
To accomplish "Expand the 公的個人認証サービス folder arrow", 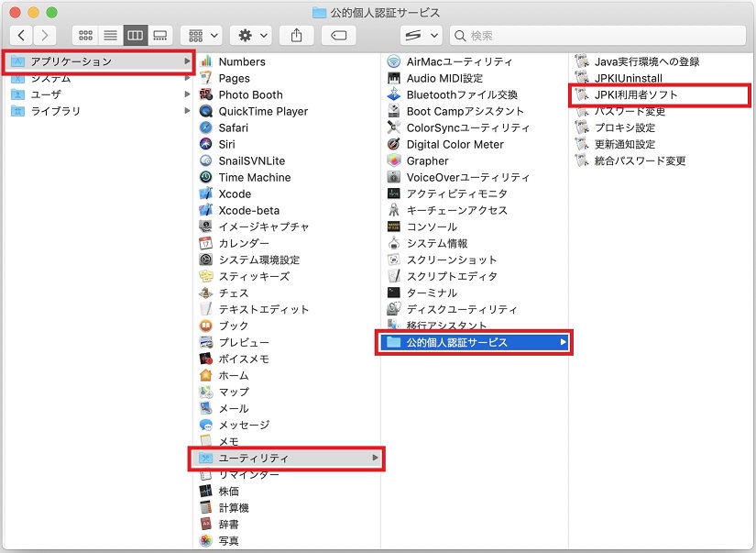I will click(x=563, y=342).
